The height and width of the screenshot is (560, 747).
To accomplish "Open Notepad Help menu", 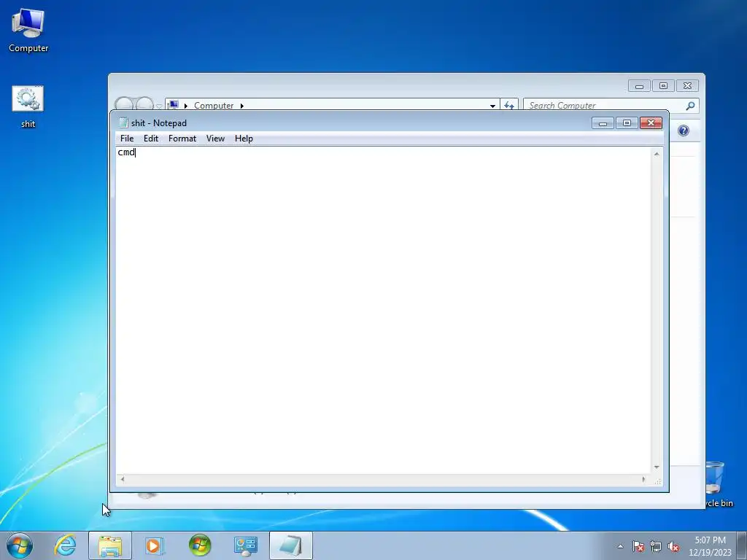I will [x=244, y=139].
